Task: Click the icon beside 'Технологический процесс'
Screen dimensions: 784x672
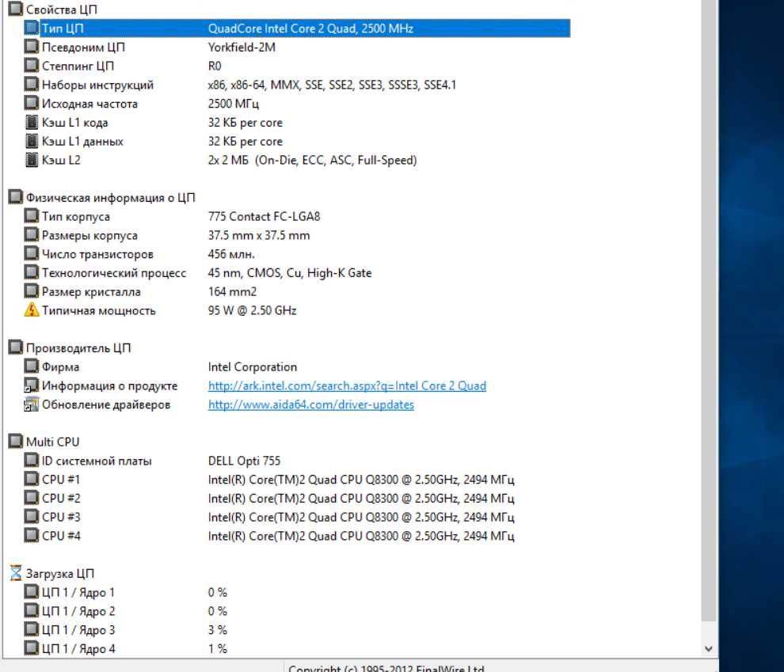Action: point(32,272)
